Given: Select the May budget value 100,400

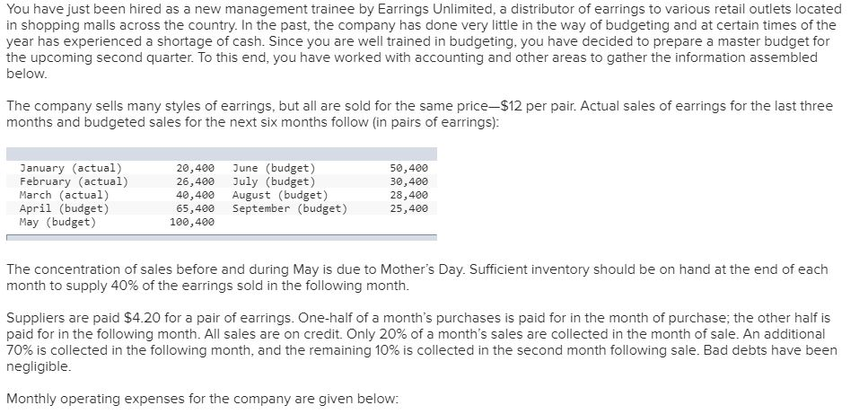Looking at the screenshot, I should [192, 222].
